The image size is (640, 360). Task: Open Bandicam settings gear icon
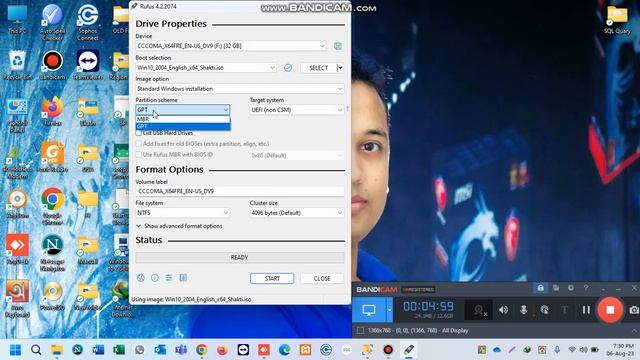[x=571, y=288]
